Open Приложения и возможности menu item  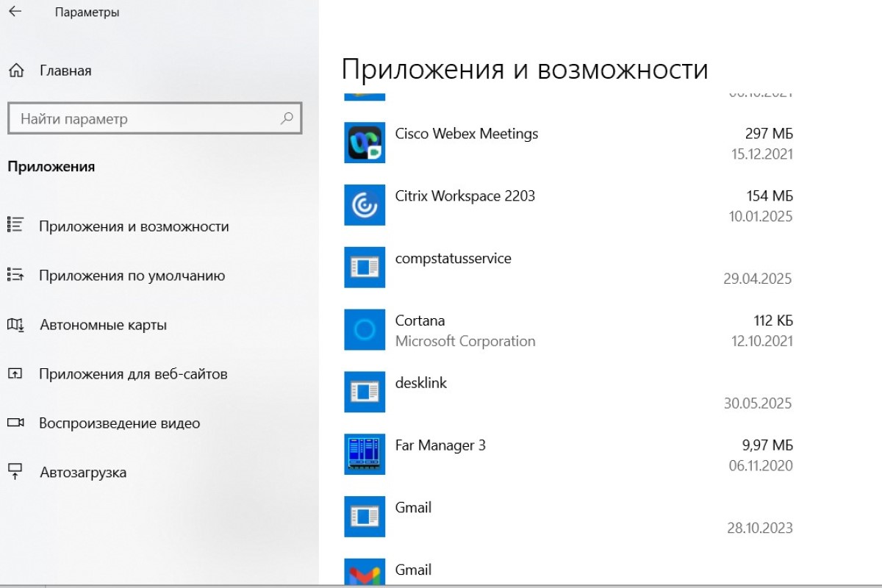(x=134, y=226)
